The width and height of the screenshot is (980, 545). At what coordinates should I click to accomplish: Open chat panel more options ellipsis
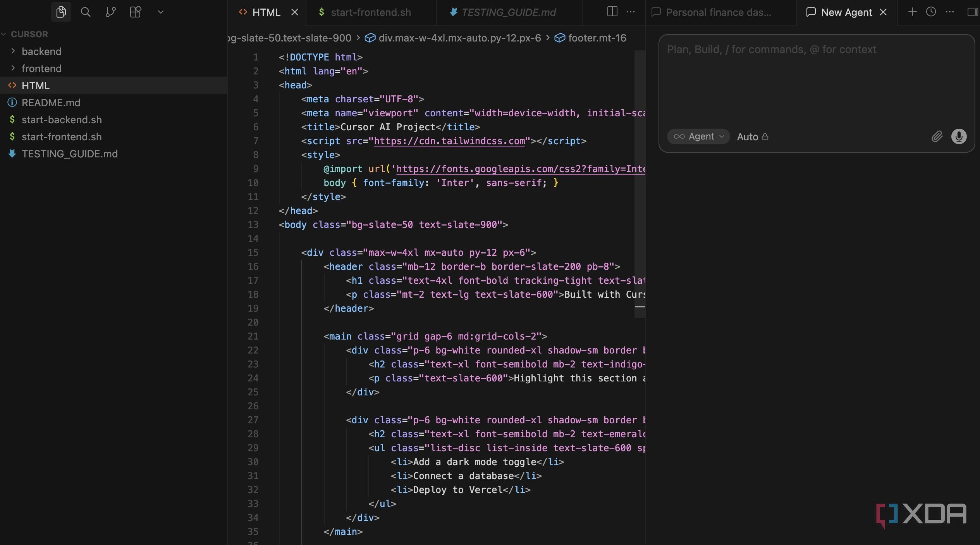pyautogui.click(x=950, y=12)
